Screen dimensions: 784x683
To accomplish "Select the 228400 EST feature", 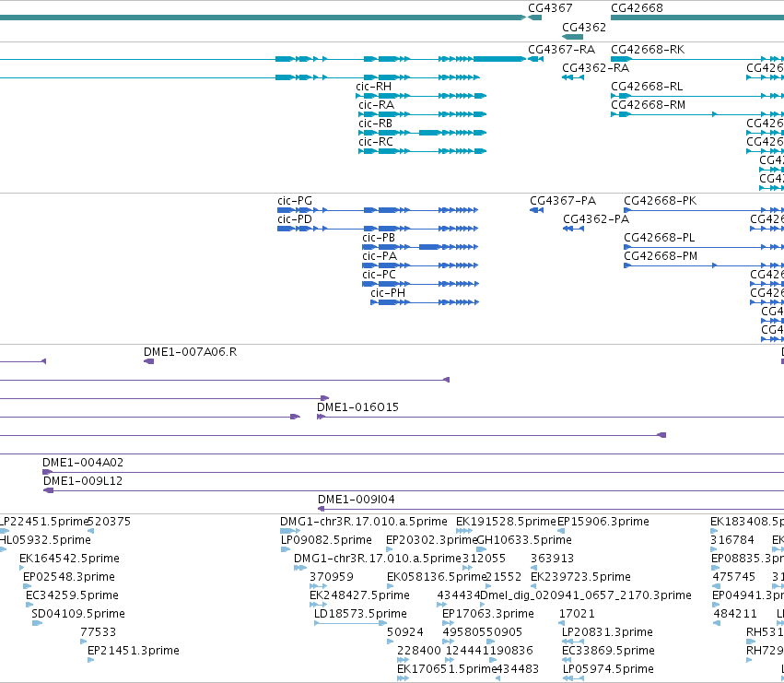I will click(x=403, y=661).
